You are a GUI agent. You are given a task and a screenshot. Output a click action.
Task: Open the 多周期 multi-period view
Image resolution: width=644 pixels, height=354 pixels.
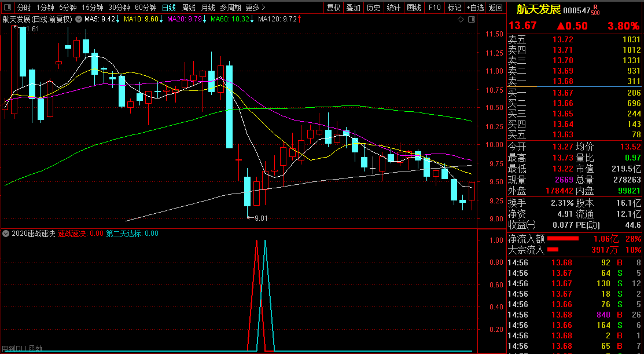coord(230,8)
